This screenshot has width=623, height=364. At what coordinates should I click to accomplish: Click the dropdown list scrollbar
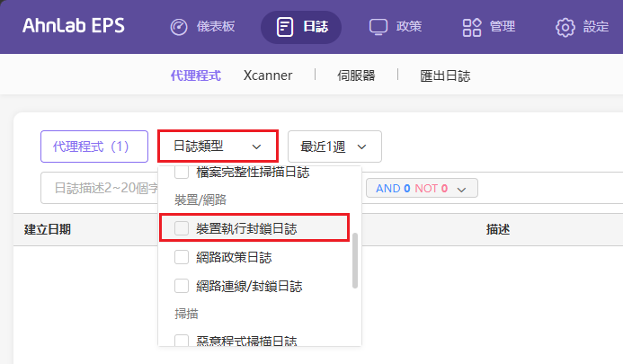click(355, 261)
